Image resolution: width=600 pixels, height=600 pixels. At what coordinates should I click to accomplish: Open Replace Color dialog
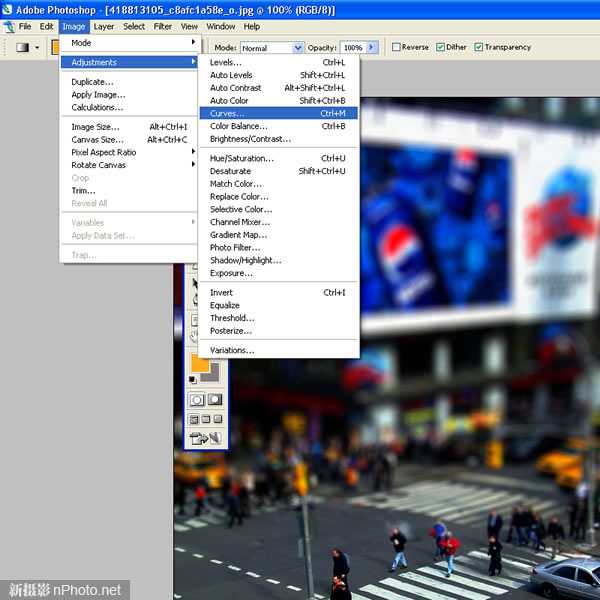(x=279, y=197)
